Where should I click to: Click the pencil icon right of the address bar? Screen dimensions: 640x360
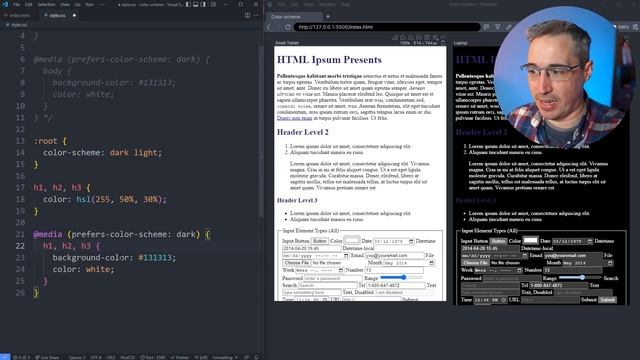pyautogui.click(x=509, y=27)
